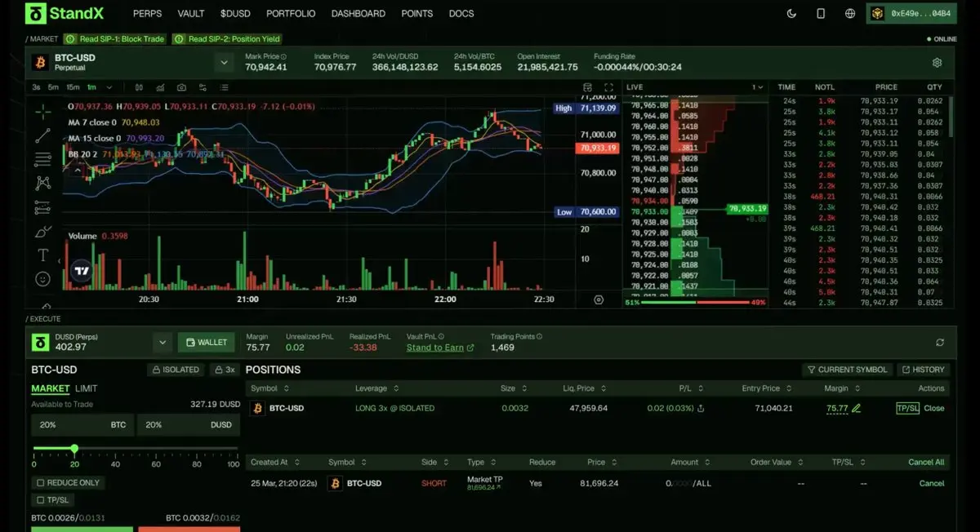Share the position P/L icon

point(701,408)
